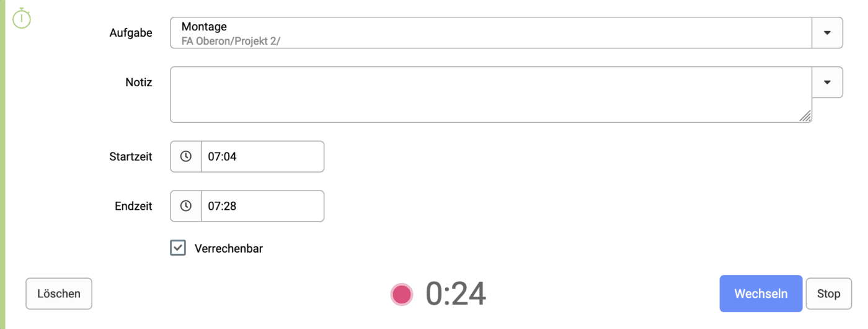Click the Startzeit field label

[131, 157]
